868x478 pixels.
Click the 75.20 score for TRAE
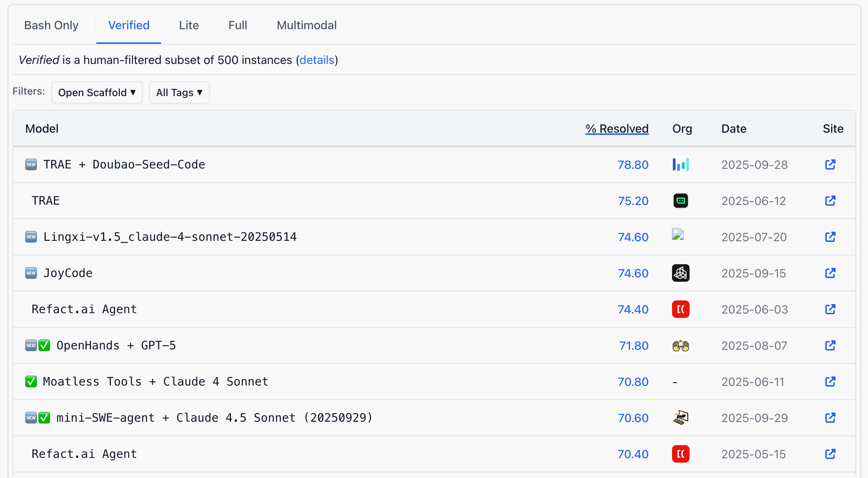(x=633, y=201)
